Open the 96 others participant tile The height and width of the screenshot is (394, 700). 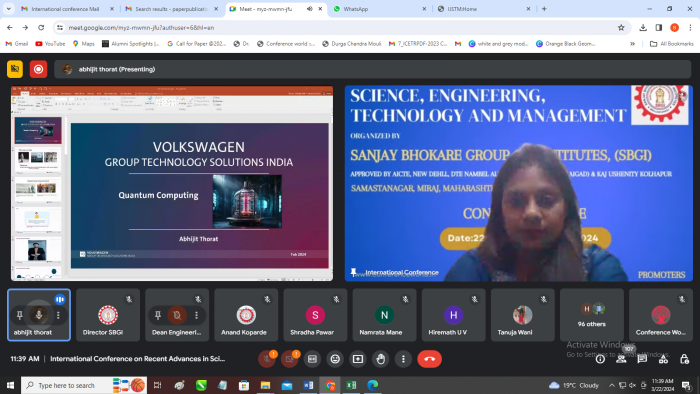(x=592, y=315)
